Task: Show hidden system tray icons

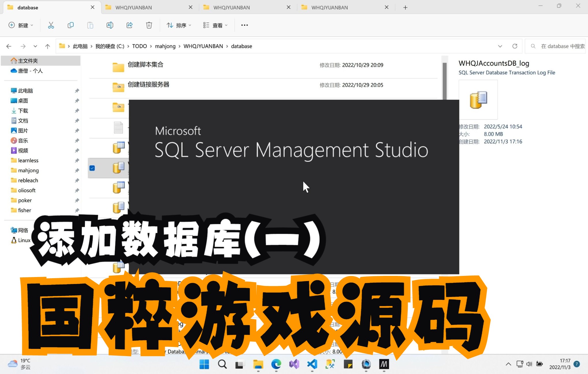Action: point(508,364)
